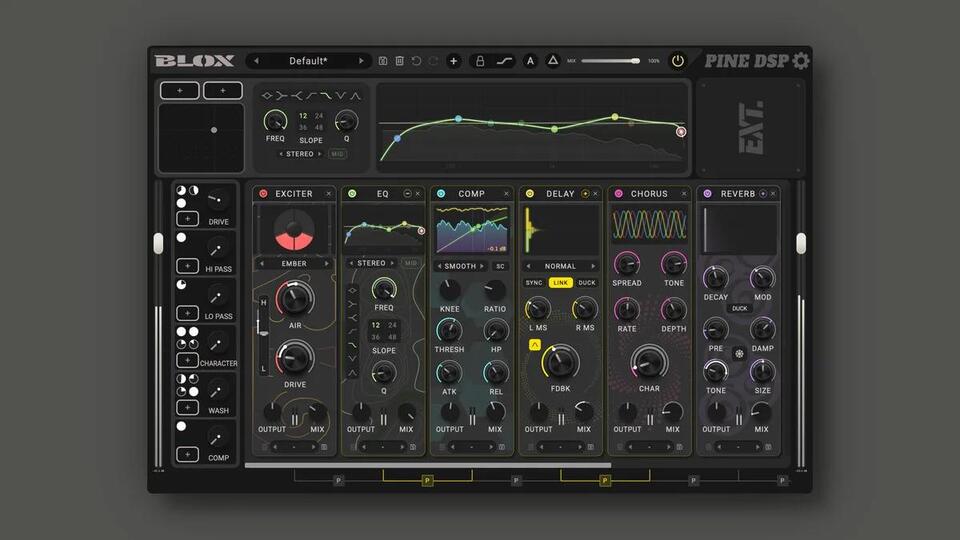The height and width of the screenshot is (540, 960).
Task: Go to previous preset arrow
Action: [257, 61]
